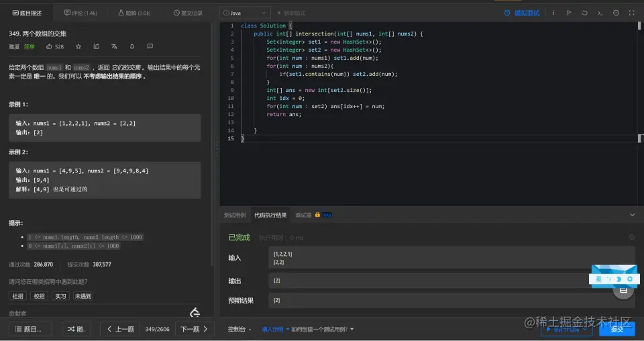Switch to 题目描述 tab
The width and height of the screenshot is (644, 341).
tap(27, 13)
